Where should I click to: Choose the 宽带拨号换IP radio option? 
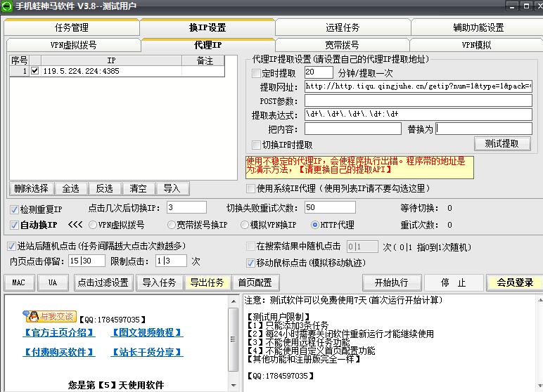(172, 225)
